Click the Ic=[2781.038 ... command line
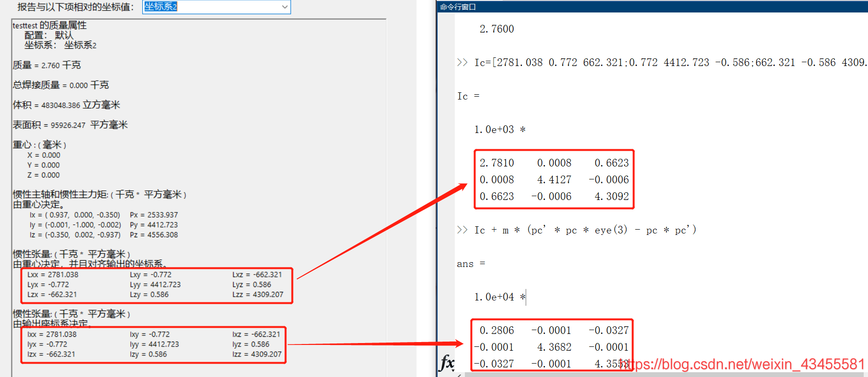This screenshot has height=377, width=868. coord(662,63)
